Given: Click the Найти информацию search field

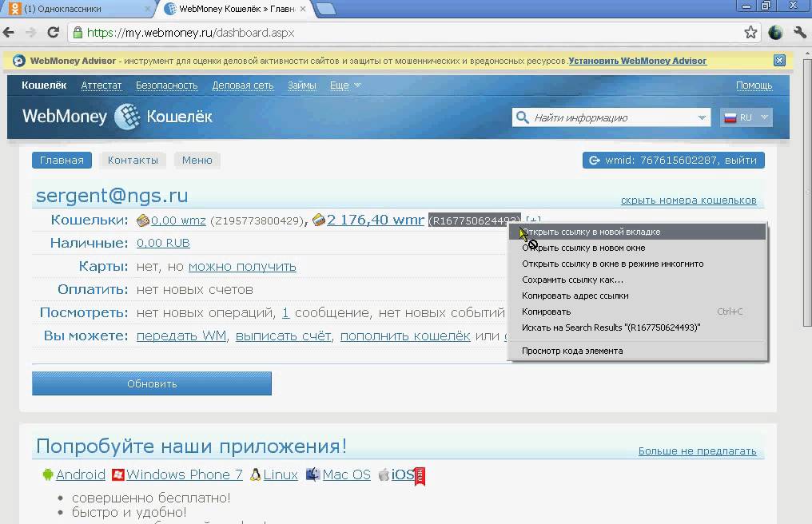Looking at the screenshot, I should point(611,117).
